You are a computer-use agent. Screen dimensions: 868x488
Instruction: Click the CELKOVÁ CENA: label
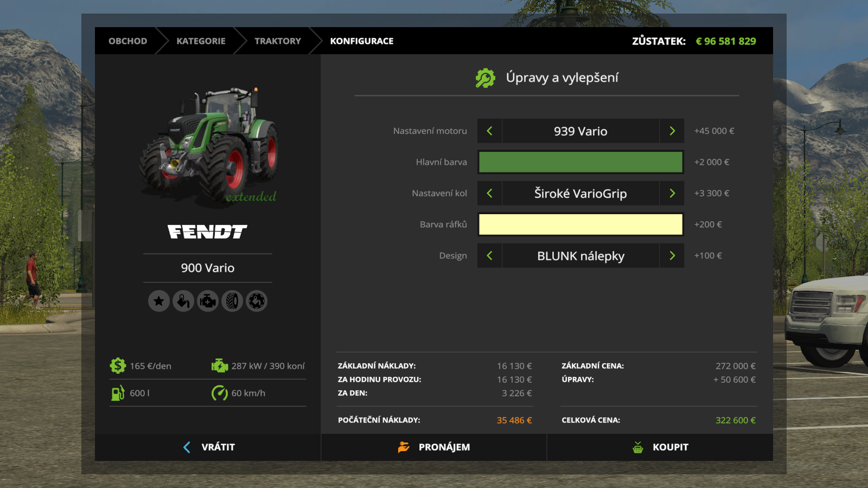click(591, 420)
